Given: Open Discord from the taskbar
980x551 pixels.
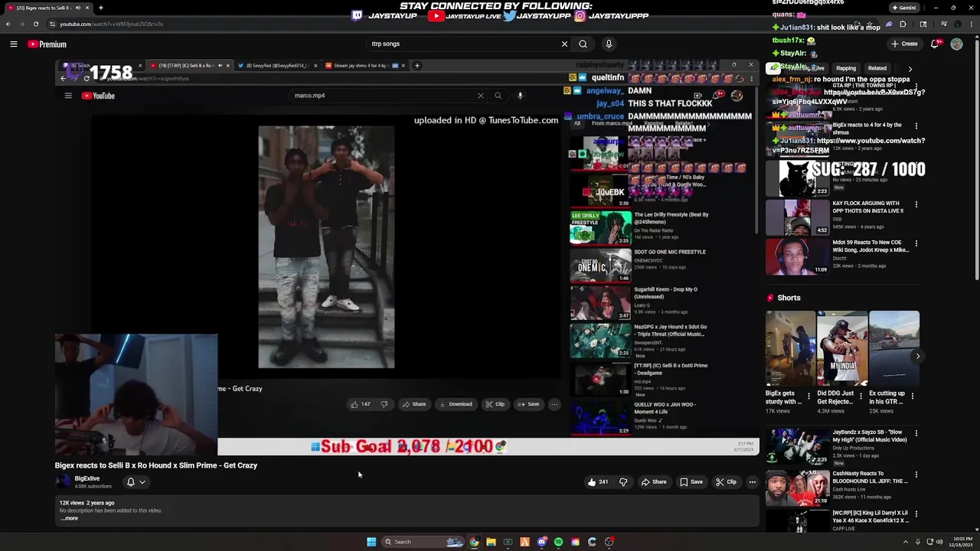Looking at the screenshot, I should pos(541,542).
